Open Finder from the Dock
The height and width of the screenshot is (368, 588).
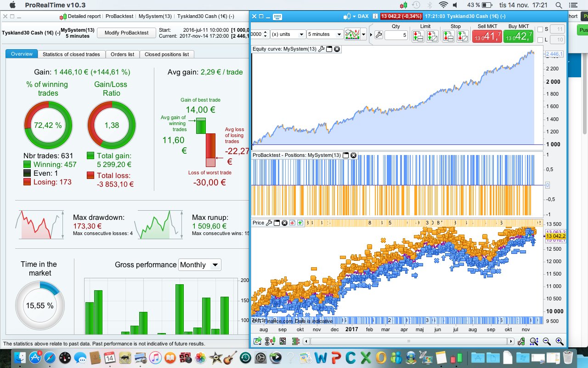pyautogui.click(x=20, y=357)
